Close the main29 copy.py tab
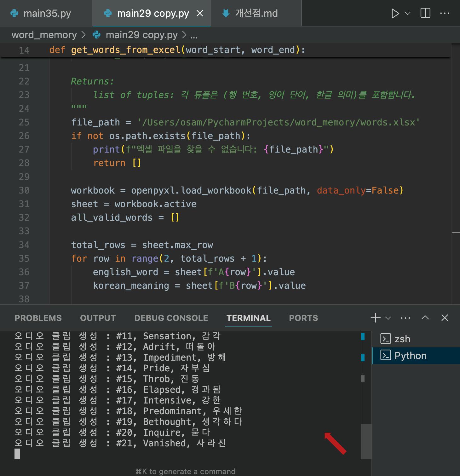Image resolution: width=460 pixels, height=476 pixels. pos(200,13)
